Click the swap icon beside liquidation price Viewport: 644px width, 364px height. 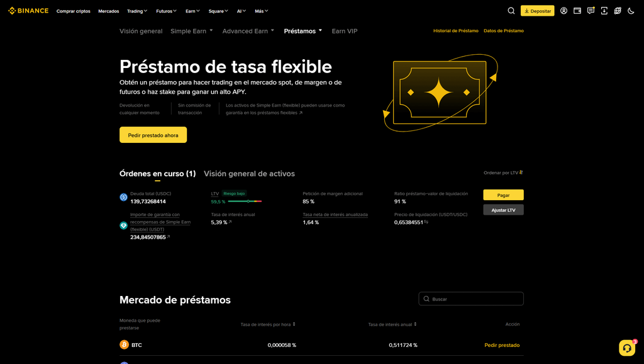(426, 222)
